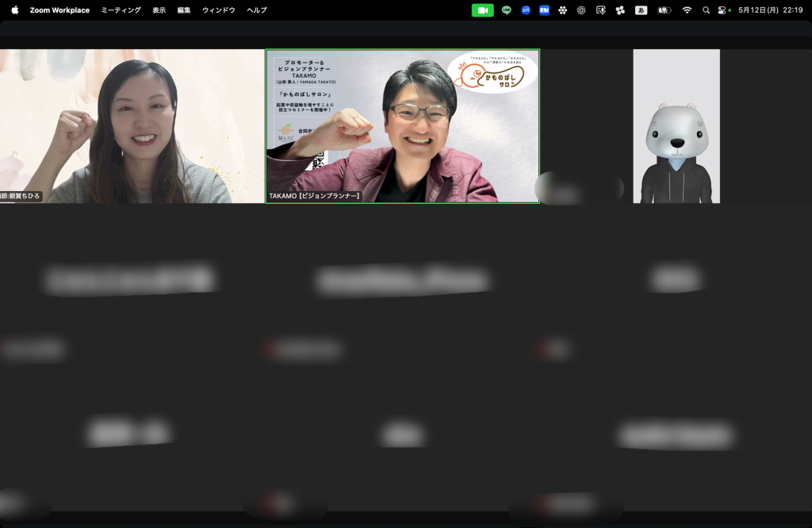Click the date and time display
This screenshot has height=528, width=812.
pyautogui.click(x=770, y=10)
